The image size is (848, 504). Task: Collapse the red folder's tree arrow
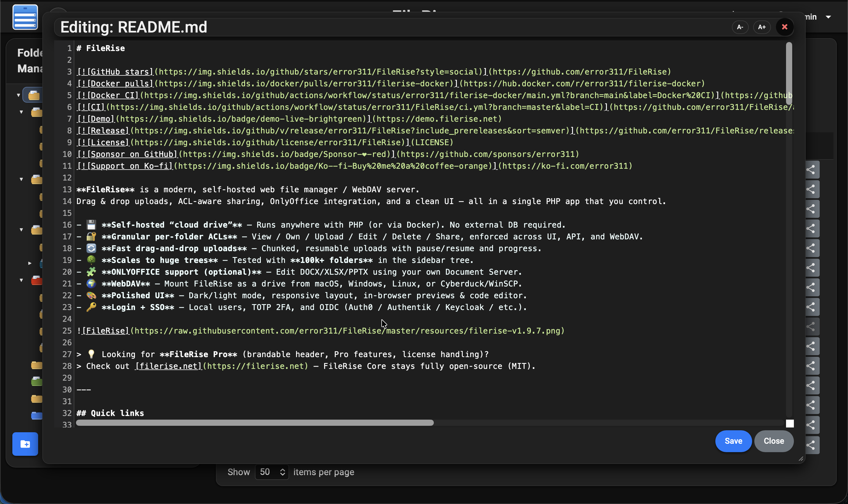[x=21, y=280]
